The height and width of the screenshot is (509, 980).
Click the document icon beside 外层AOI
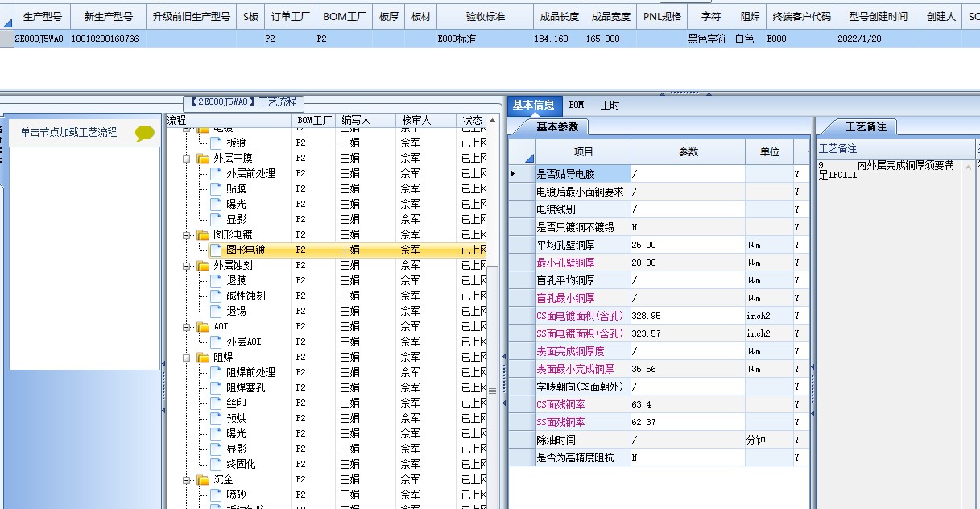(x=216, y=341)
